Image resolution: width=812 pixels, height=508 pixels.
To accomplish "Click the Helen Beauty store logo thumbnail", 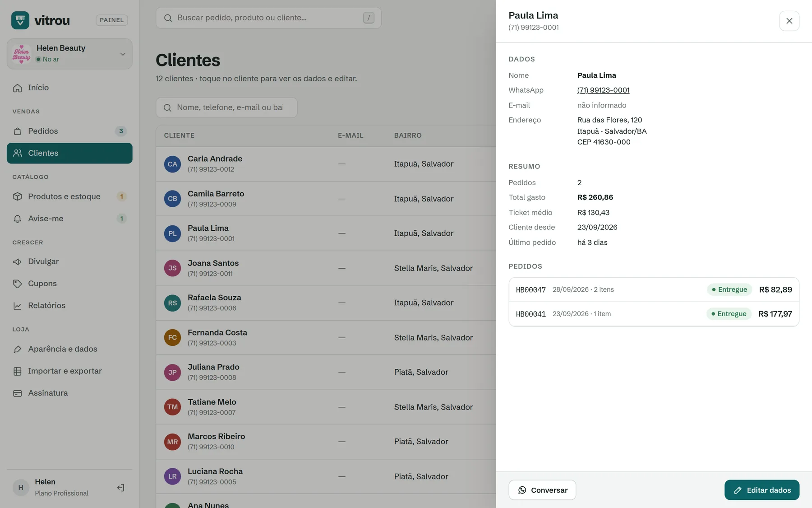I will click(x=21, y=54).
